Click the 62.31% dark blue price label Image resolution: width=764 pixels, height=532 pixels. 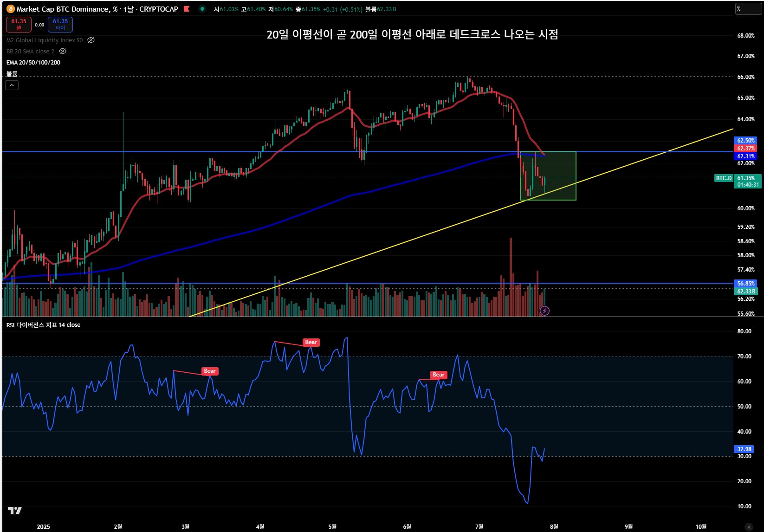(746, 156)
